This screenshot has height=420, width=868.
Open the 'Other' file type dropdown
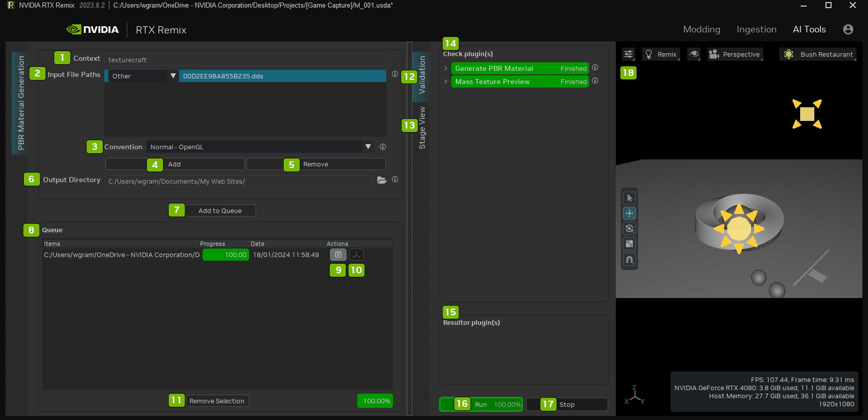[144, 76]
